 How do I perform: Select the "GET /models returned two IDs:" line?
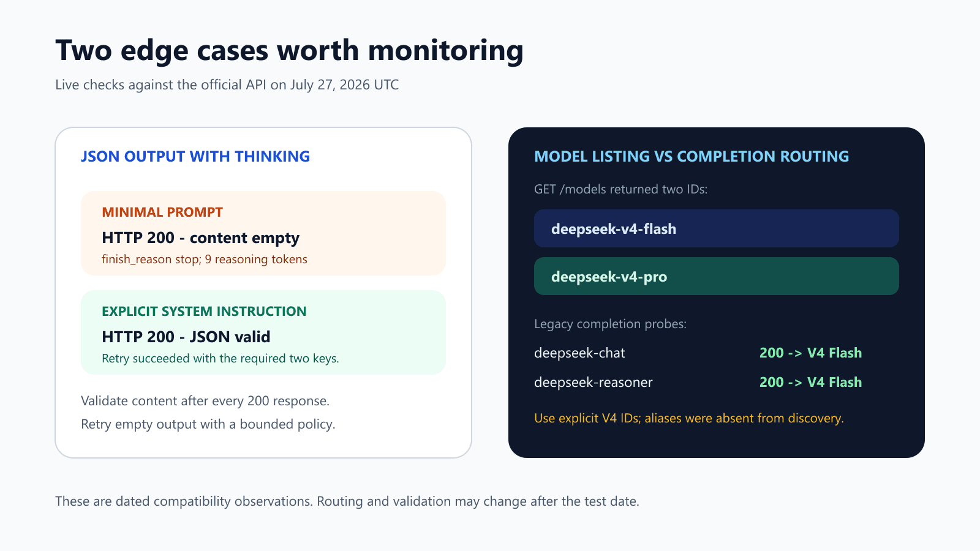coord(621,189)
